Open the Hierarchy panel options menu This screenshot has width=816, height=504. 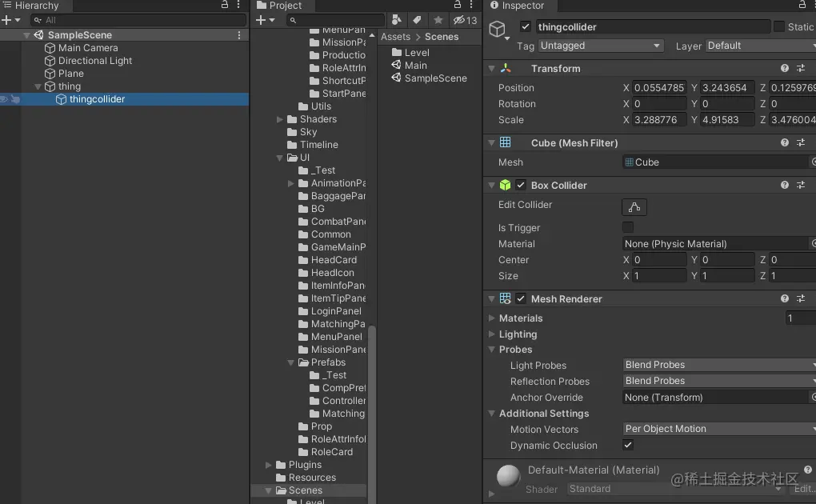pyautogui.click(x=238, y=5)
